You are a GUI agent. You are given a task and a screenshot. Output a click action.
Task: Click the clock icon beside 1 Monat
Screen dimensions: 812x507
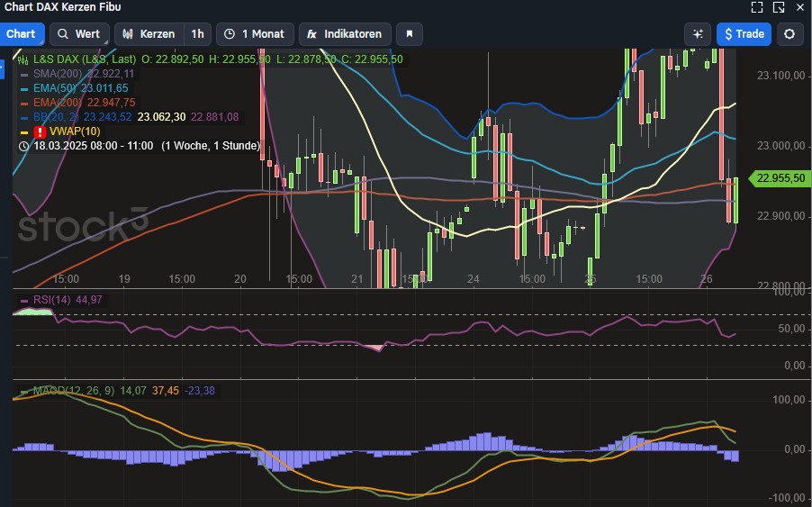pyautogui.click(x=230, y=34)
